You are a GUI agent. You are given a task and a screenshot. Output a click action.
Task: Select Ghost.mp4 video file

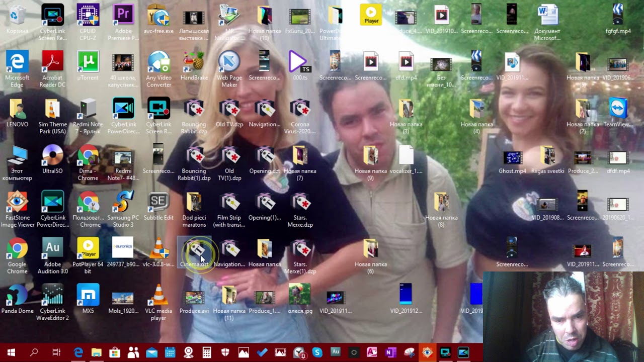512,162
